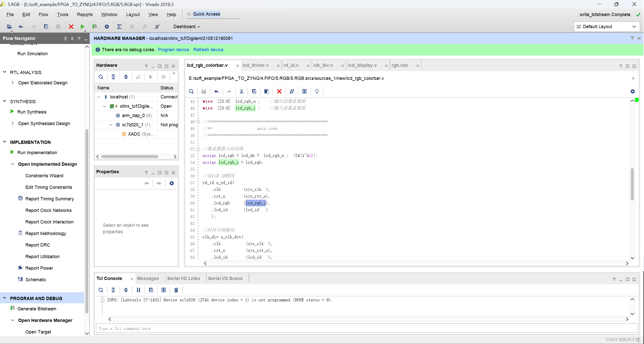Click the Report sigma icon in toolbar
This screenshot has width=644, height=344.
(x=119, y=27)
